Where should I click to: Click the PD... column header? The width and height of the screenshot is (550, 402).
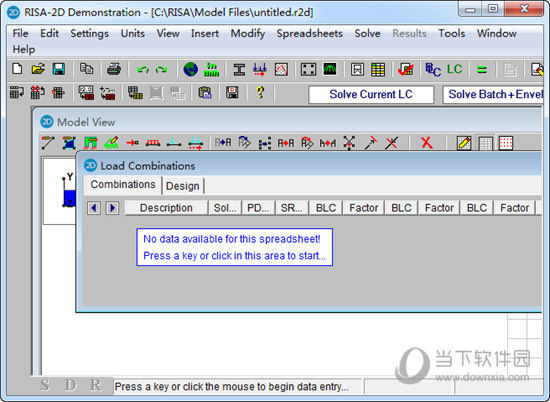click(258, 208)
